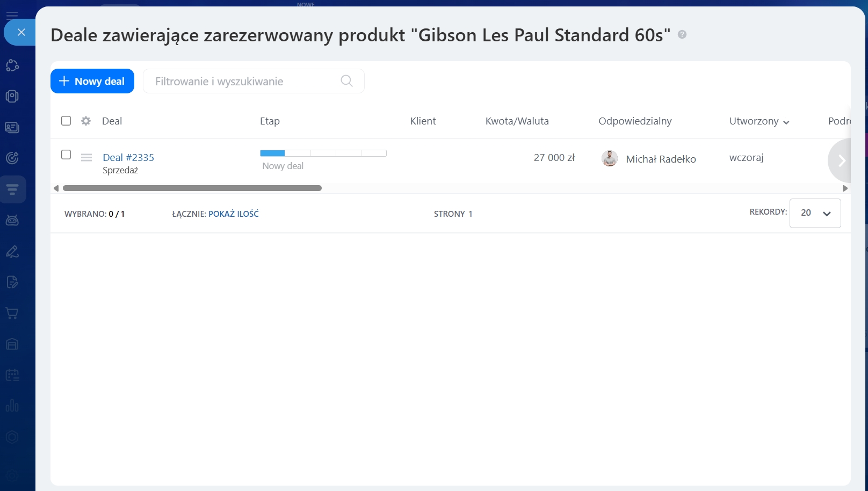868x491 pixels.
Task: Open the shopping cart sidebar icon
Action: pyautogui.click(x=12, y=313)
